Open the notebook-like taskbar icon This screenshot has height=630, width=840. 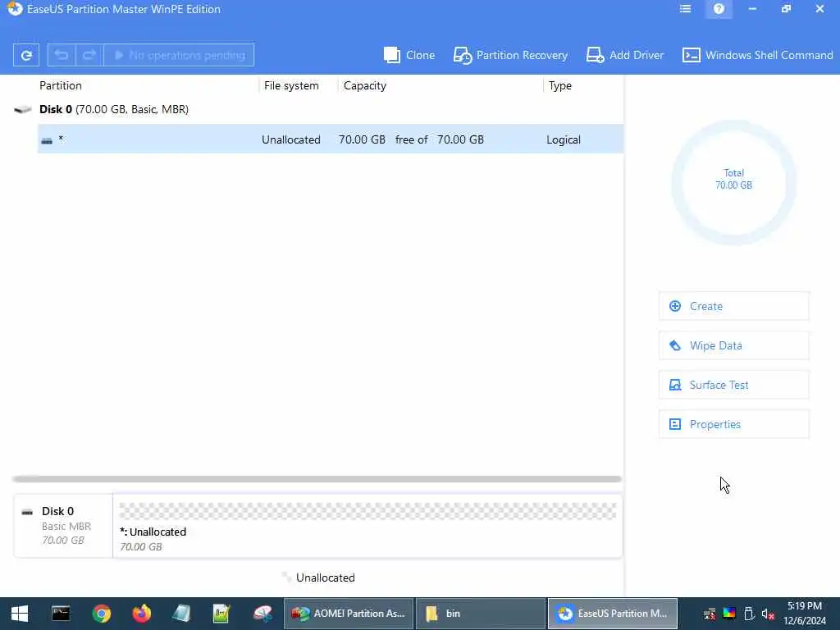(x=181, y=614)
